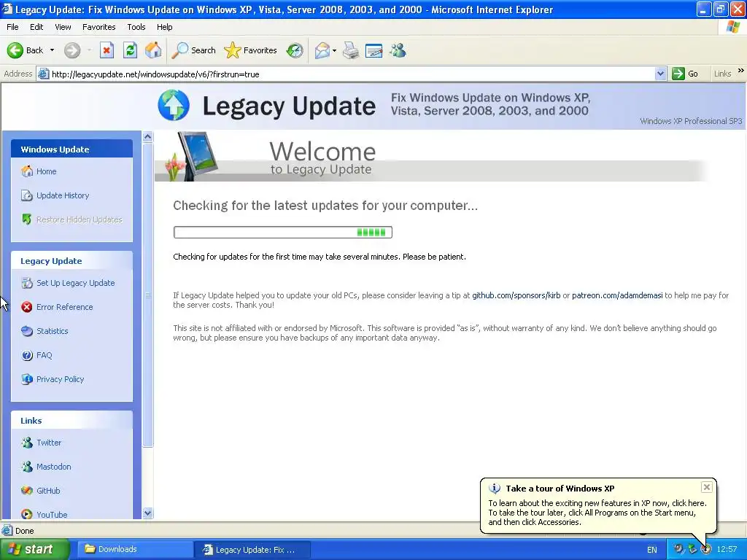Click the EN language indicator
Screen dimensions: 747x560
click(x=651, y=550)
